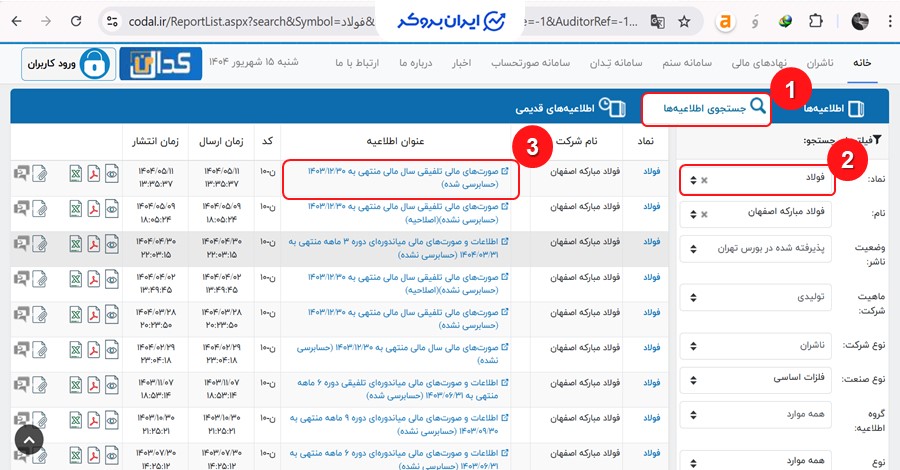This screenshot has height=470, width=900.
Task: Open the سامانه سنم menu item
Action: coord(686,63)
